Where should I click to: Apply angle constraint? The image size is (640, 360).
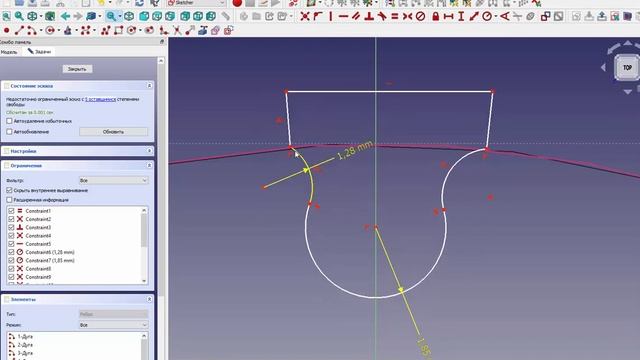pyautogui.click(x=505, y=16)
